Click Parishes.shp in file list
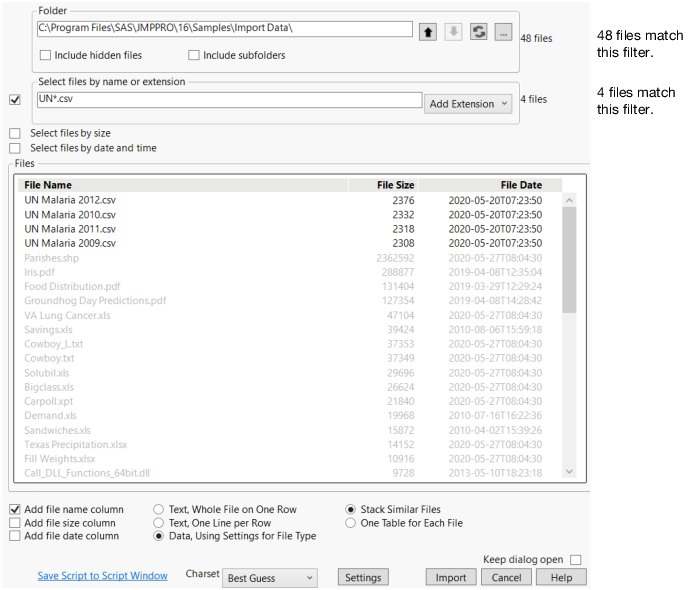Viewport: 697px width, 590px height. click(52, 258)
